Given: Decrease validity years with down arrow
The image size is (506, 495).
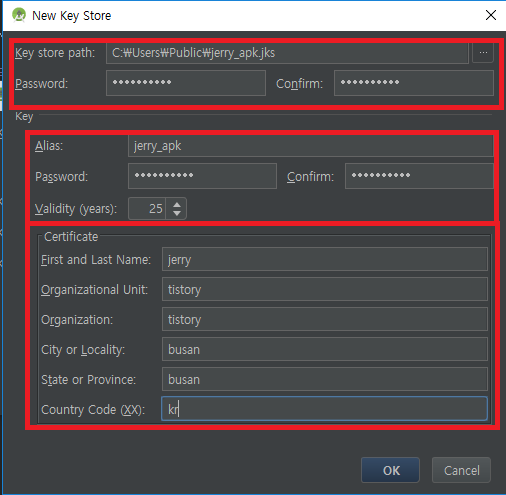Looking at the screenshot, I should click(177, 213).
